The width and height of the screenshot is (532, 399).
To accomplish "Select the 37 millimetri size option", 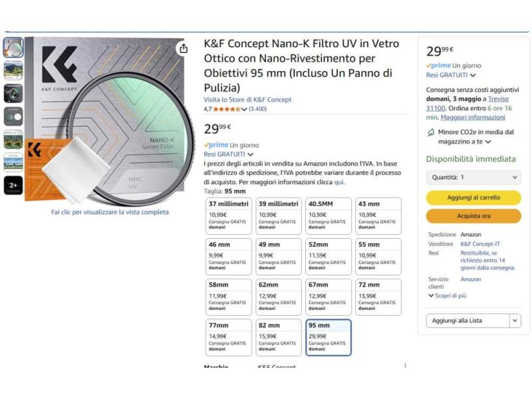I will [x=229, y=216].
